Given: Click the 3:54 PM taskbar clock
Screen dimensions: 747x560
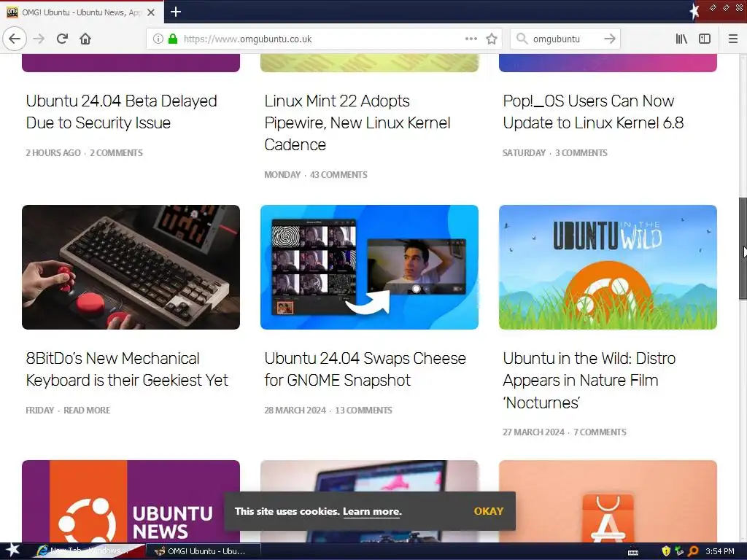Looking at the screenshot, I should coord(720,551).
